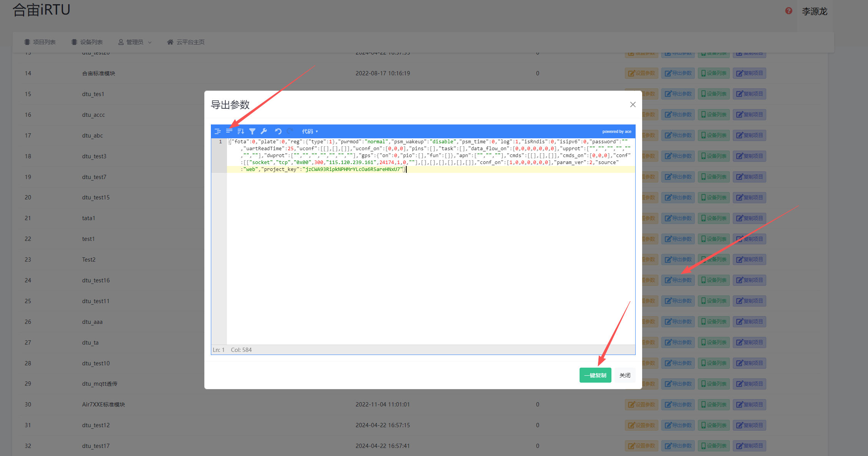The height and width of the screenshot is (456, 868).
Task: Click the 导出参数 dialog title
Action: (x=230, y=104)
